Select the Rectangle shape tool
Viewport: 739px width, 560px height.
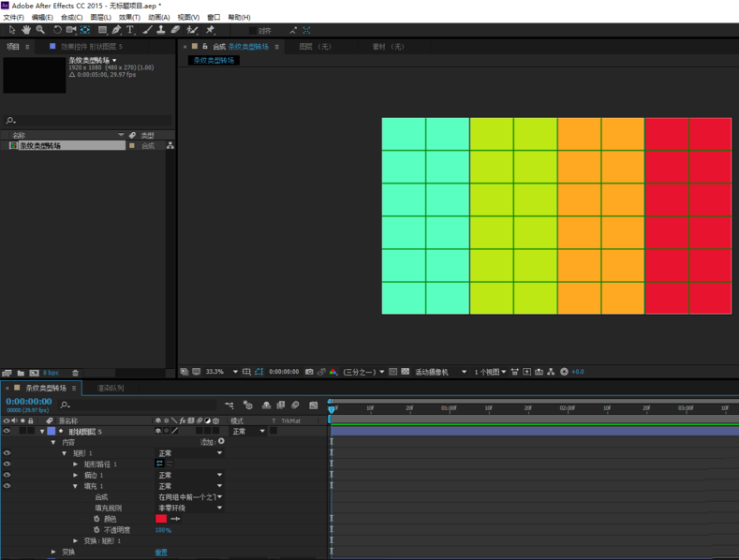coord(102,30)
